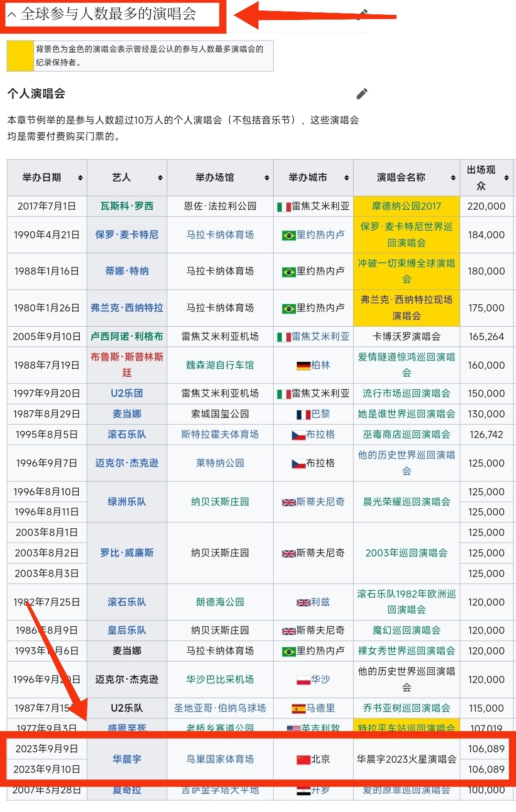Open the 2003年巡回演唱会 link
This screenshot has width=516, height=812.
click(x=407, y=553)
